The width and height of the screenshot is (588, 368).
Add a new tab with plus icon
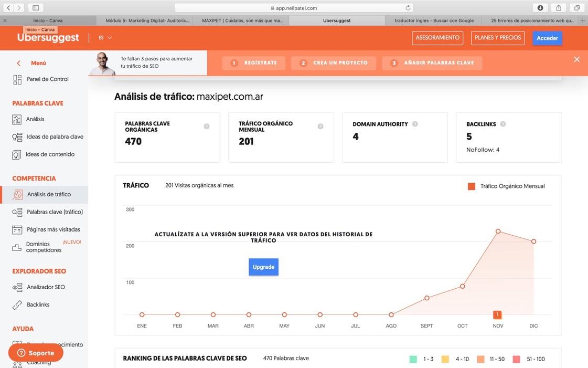pyautogui.click(x=583, y=20)
